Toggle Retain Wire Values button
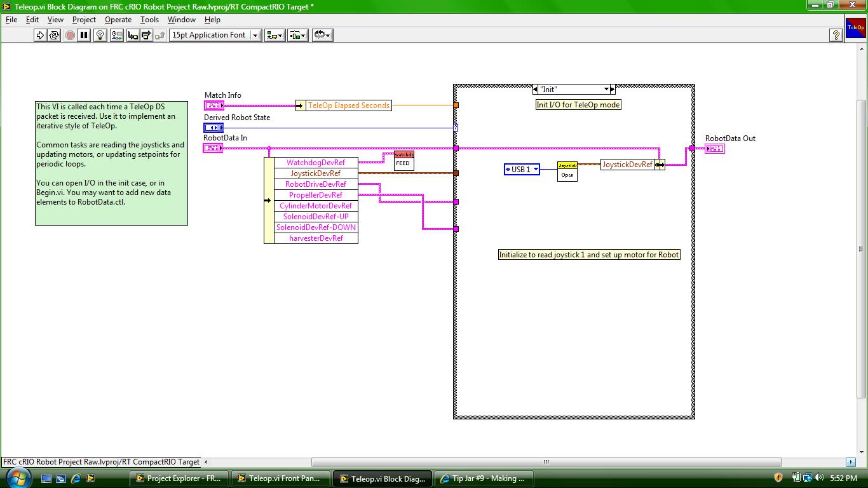Screen dimensions: 868x488 116,36
